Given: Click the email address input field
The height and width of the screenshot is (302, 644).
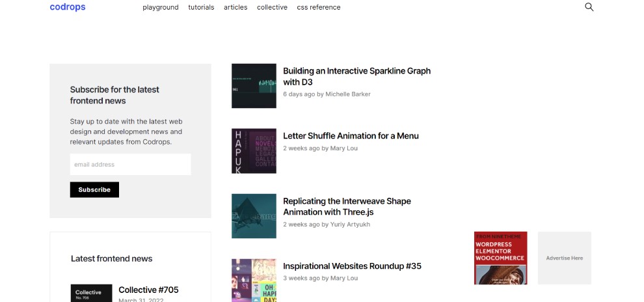Looking at the screenshot, I should click(x=130, y=165).
